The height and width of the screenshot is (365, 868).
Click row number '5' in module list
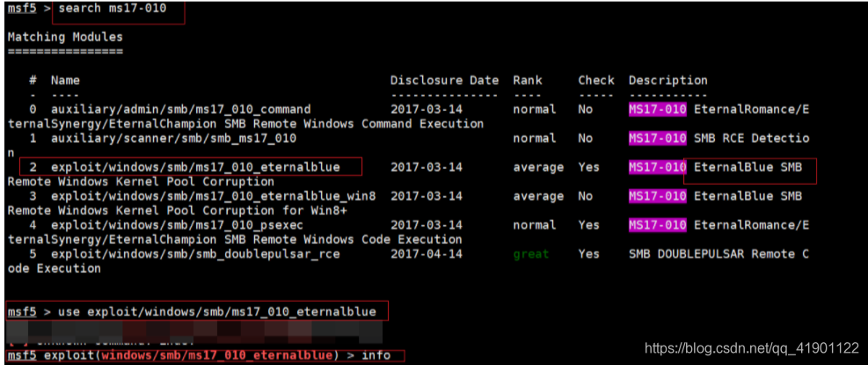tap(33, 253)
